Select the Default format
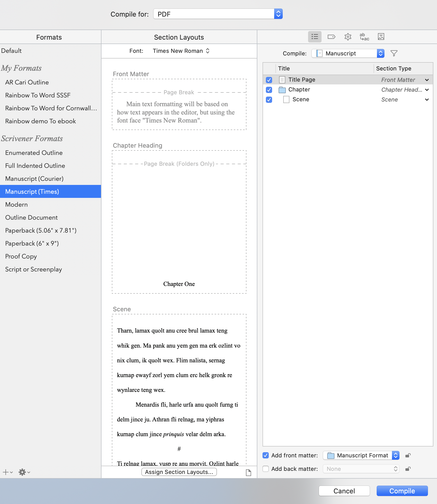437x504 pixels. click(x=50, y=51)
